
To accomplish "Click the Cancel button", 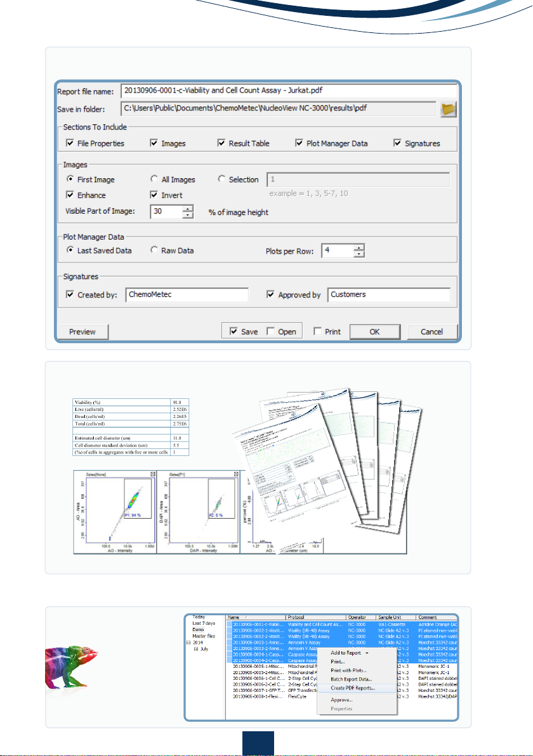I will (431, 332).
